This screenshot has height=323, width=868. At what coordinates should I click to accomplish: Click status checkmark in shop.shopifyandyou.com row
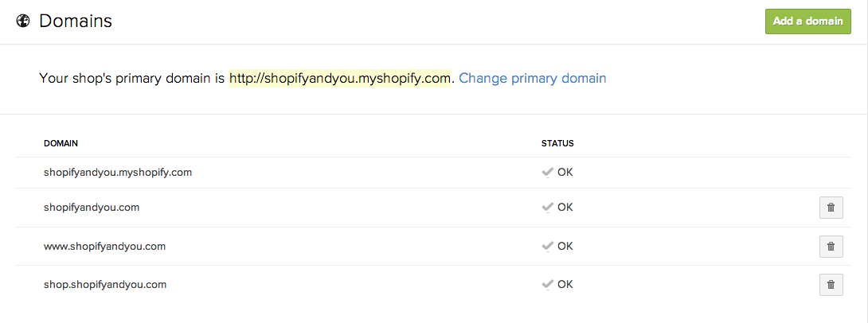point(548,284)
